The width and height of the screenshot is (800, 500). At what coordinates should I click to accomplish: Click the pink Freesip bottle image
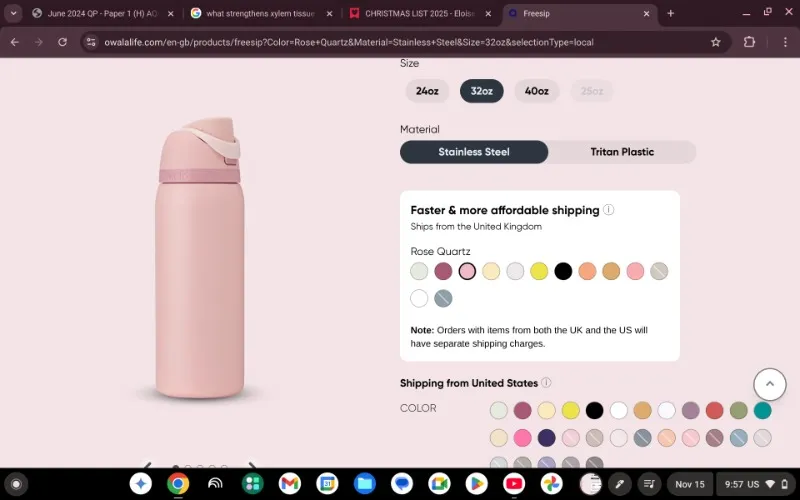pos(199,258)
